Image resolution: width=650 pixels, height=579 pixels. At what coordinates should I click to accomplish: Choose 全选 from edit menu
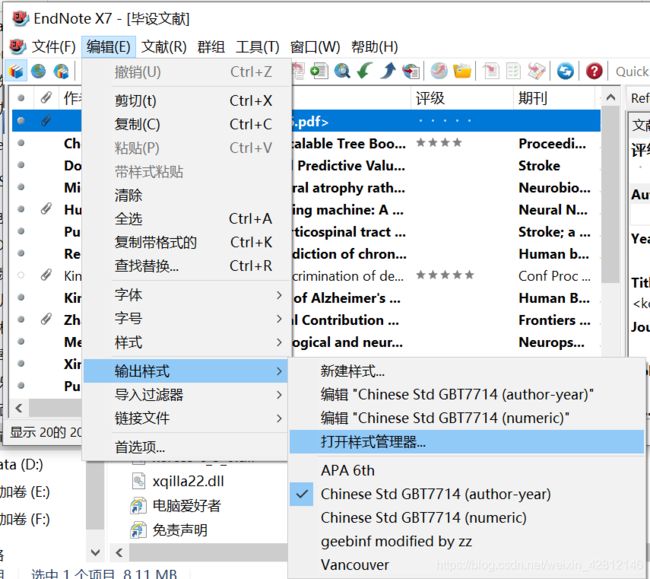pos(186,219)
